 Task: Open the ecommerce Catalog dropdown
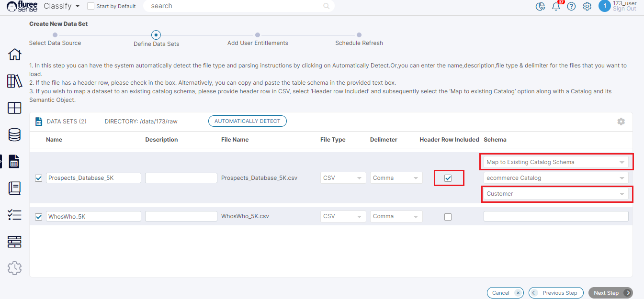(x=555, y=178)
